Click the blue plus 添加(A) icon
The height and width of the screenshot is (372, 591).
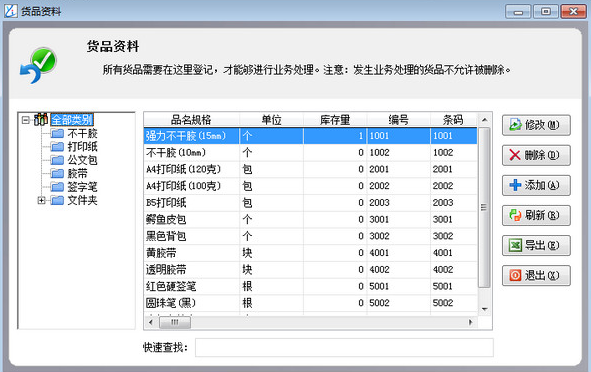pyautogui.click(x=515, y=185)
